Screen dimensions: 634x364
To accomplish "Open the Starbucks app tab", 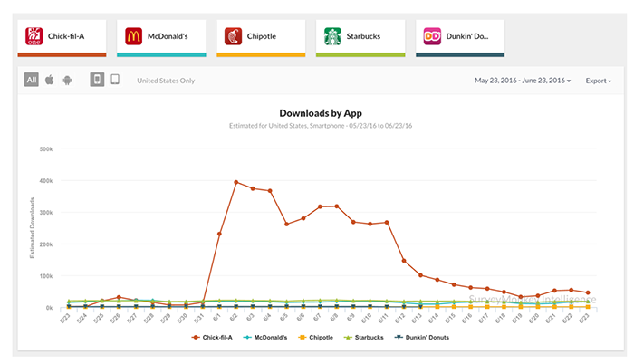I will [360, 38].
